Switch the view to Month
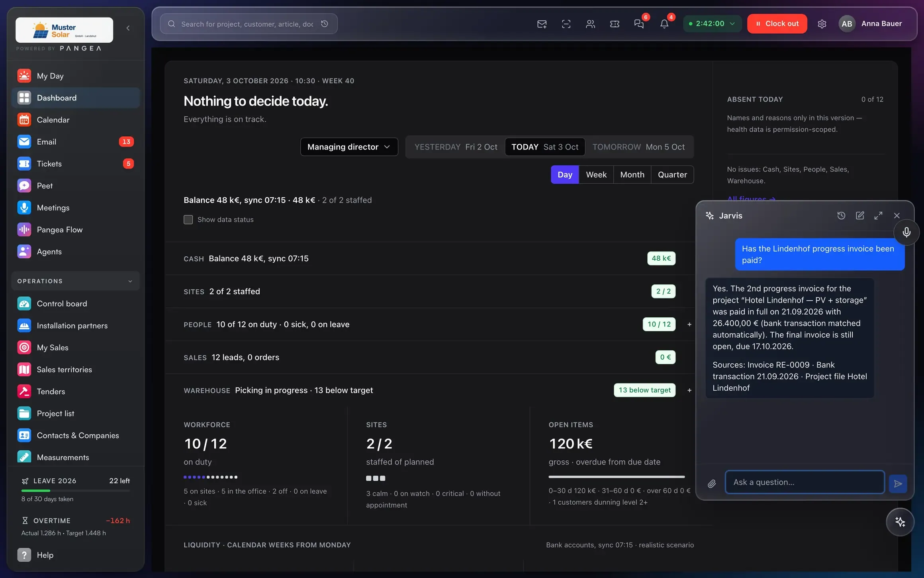This screenshot has height=578, width=924. coord(632,175)
